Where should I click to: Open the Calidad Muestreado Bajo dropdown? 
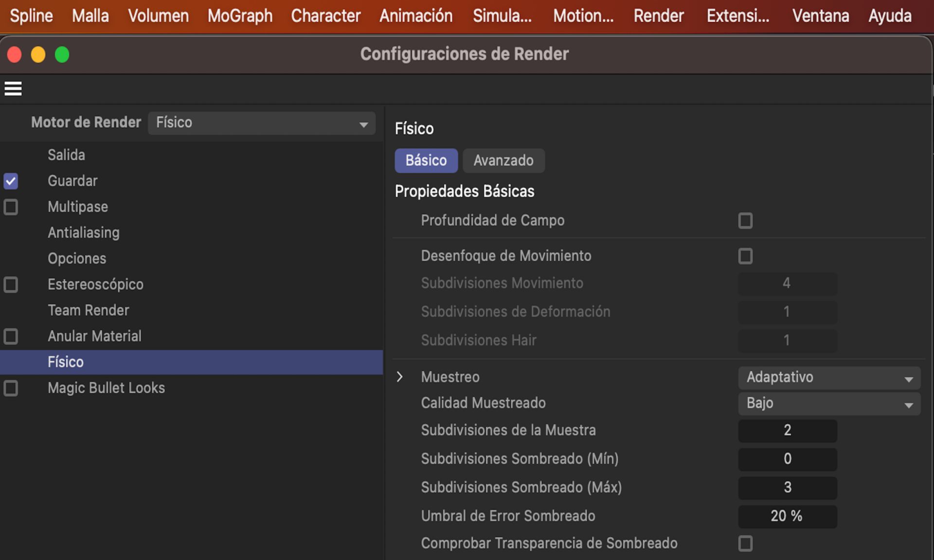click(x=828, y=403)
